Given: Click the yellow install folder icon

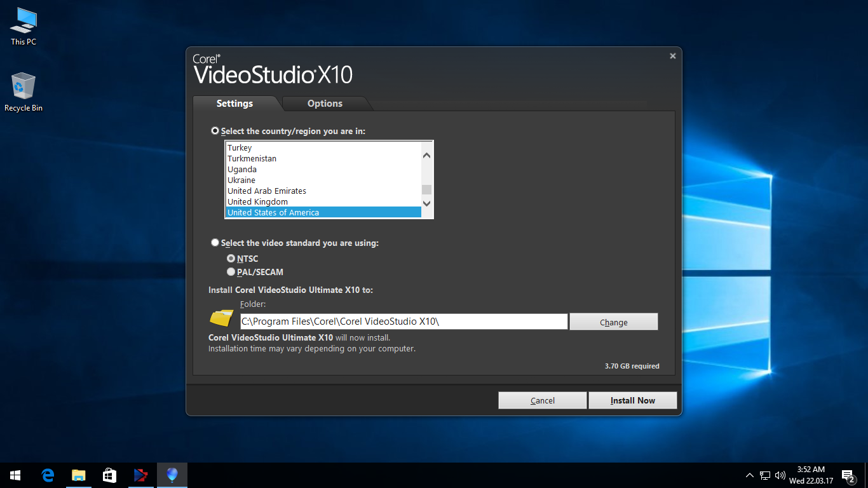Looking at the screenshot, I should (x=222, y=318).
